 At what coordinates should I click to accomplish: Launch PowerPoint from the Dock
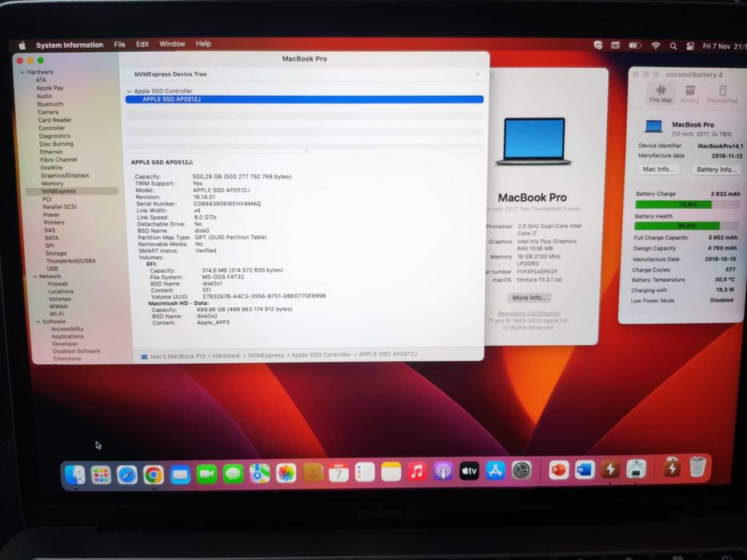[x=558, y=470]
